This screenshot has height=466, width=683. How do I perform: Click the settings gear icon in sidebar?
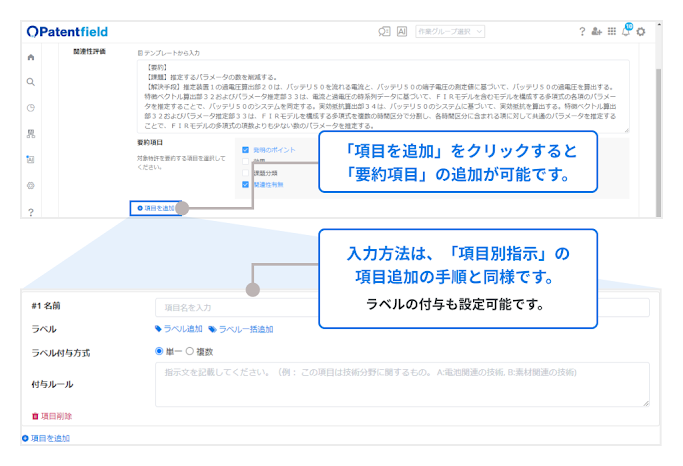point(31,185)
